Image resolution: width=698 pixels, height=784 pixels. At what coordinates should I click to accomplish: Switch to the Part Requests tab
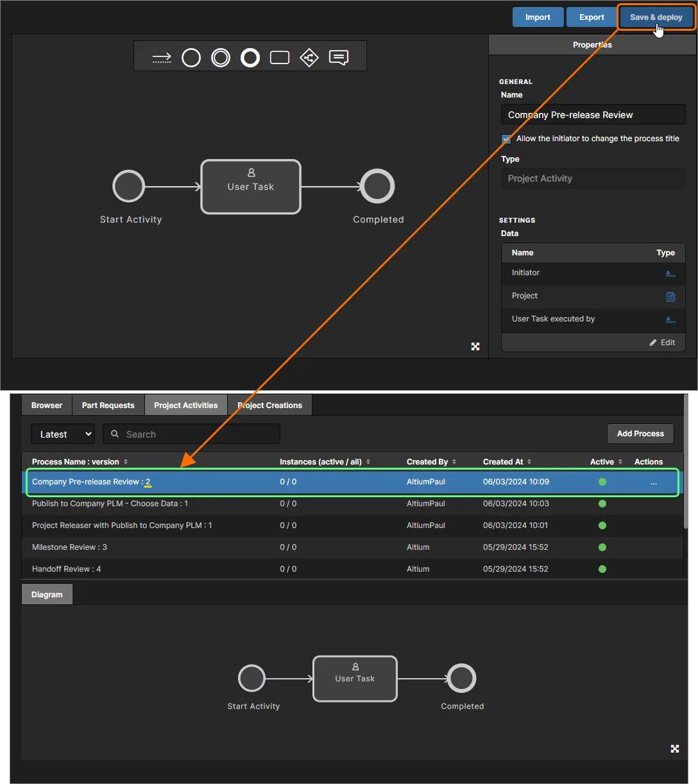(108, 405)
